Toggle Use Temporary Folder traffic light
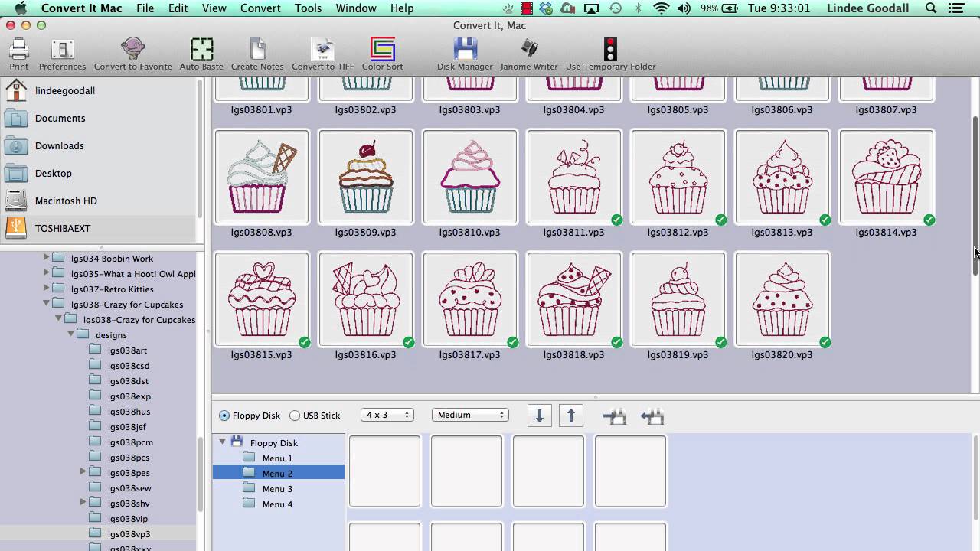The image size is (980, 551). (610, 51)
